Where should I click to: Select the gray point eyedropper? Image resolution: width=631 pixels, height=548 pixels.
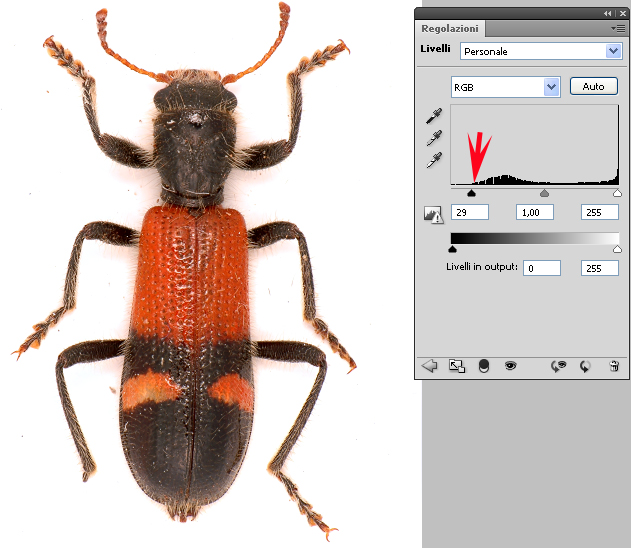[x=434, y=138]
